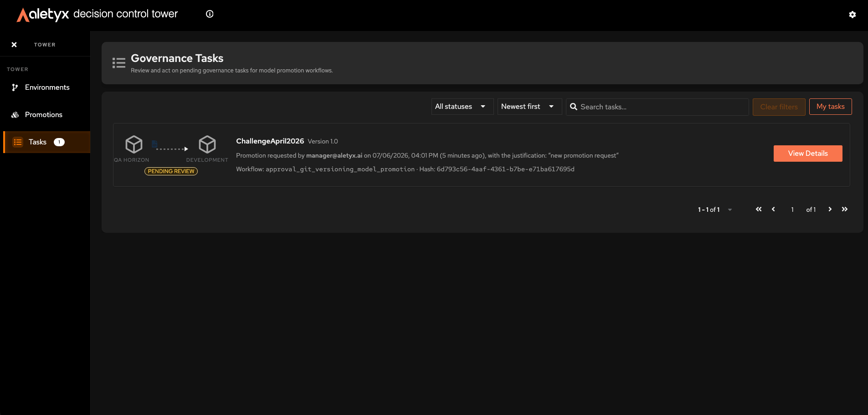
Task: Click the Search tasks input field
Action: click(657, 107)
